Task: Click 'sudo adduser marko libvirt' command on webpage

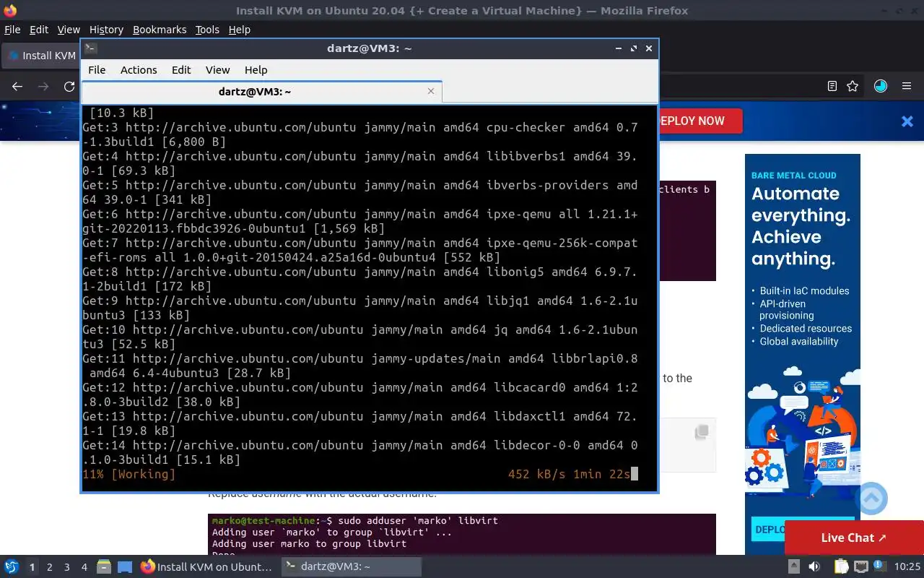Action: point(418,520)
